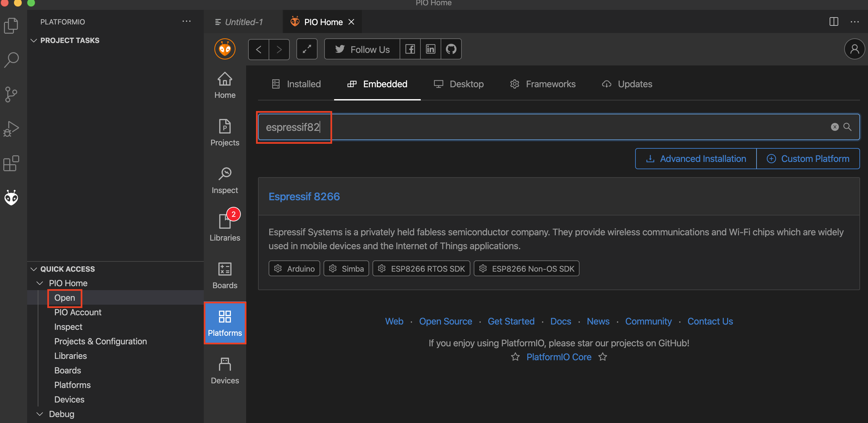This screenshot has height=423, width=868.
Task: Open the Run and Debug view
Action: [11, 129]
